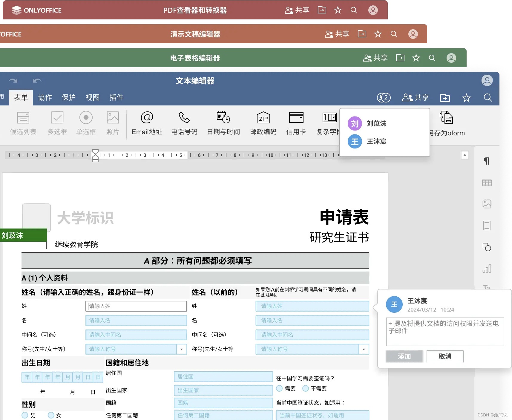Select the 不需要 visa radio button

point(306,388)
